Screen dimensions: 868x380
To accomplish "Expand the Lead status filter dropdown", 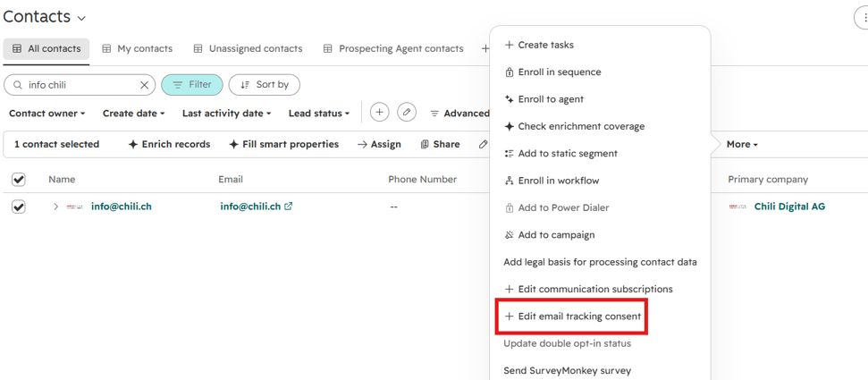I will pyautogui.click(x=319, y=114).
